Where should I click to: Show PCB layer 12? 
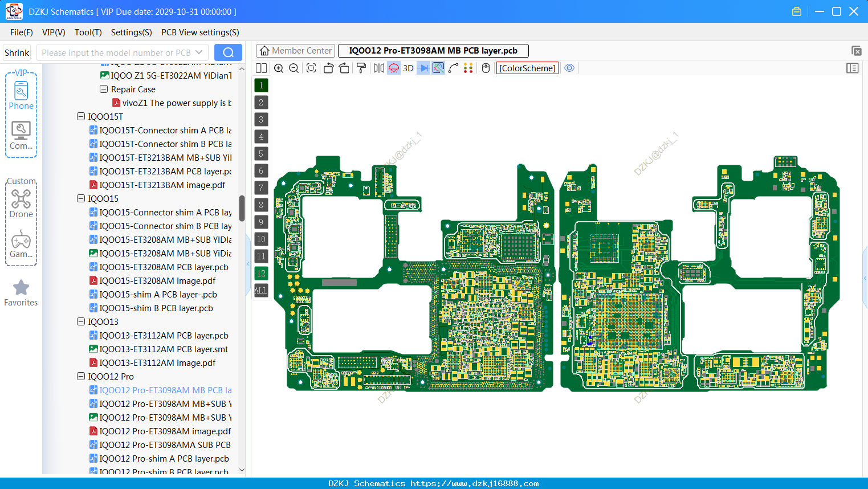(261, 274)
